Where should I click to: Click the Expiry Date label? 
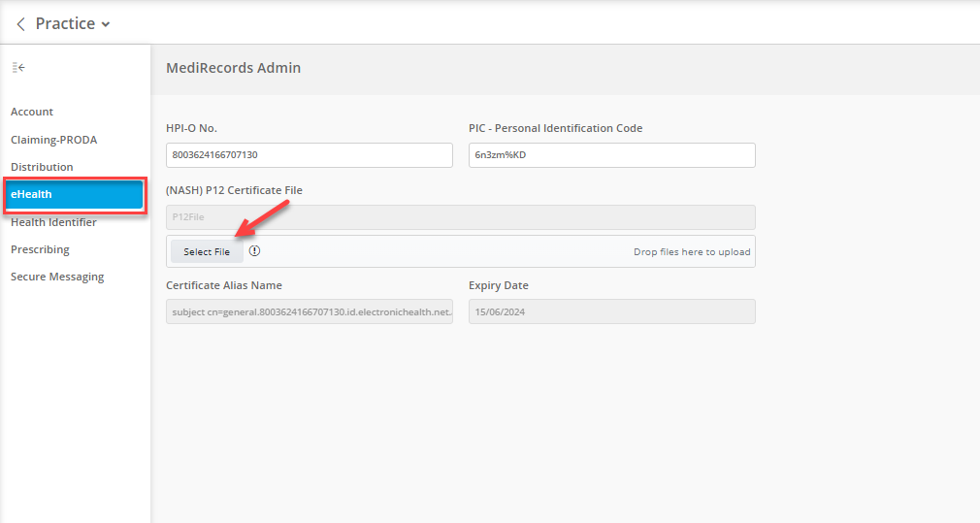[x=498, y=285]
